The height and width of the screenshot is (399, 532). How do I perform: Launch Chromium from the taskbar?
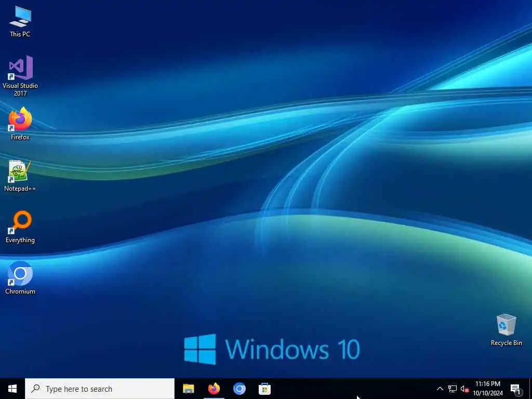coord(239,389)
